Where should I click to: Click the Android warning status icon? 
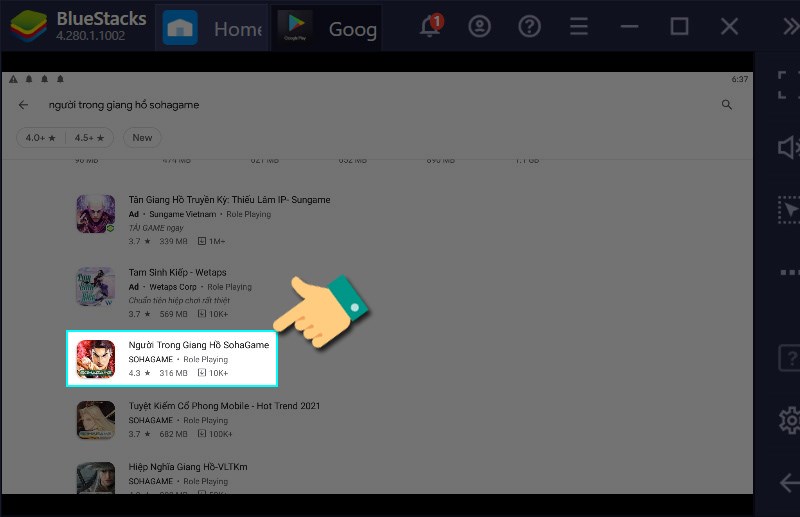(13, 79)
